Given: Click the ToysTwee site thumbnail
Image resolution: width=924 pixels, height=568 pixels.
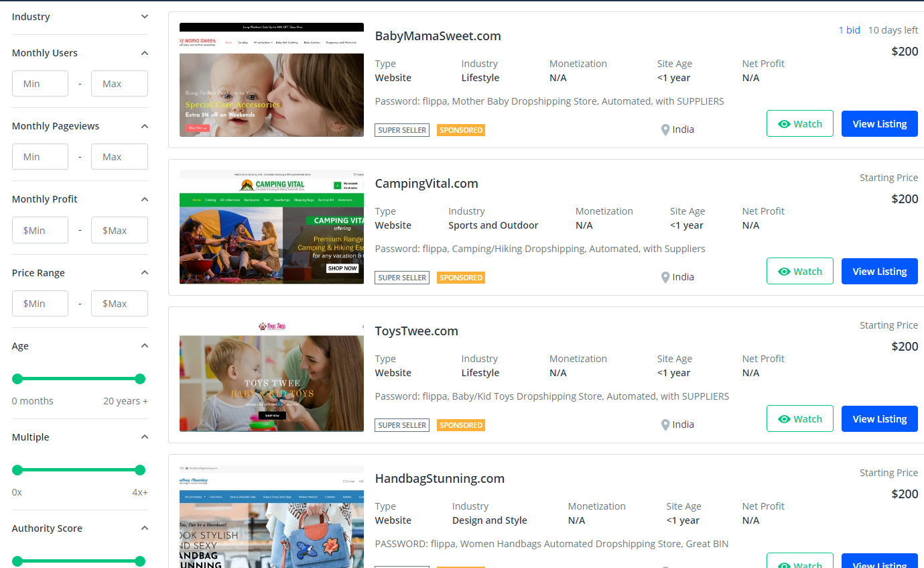Looking at the screenshot, I should pos(271,375).
